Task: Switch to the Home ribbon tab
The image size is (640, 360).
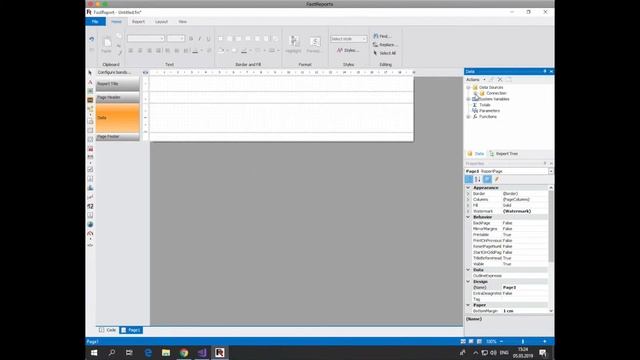Action: coord(117,22)
